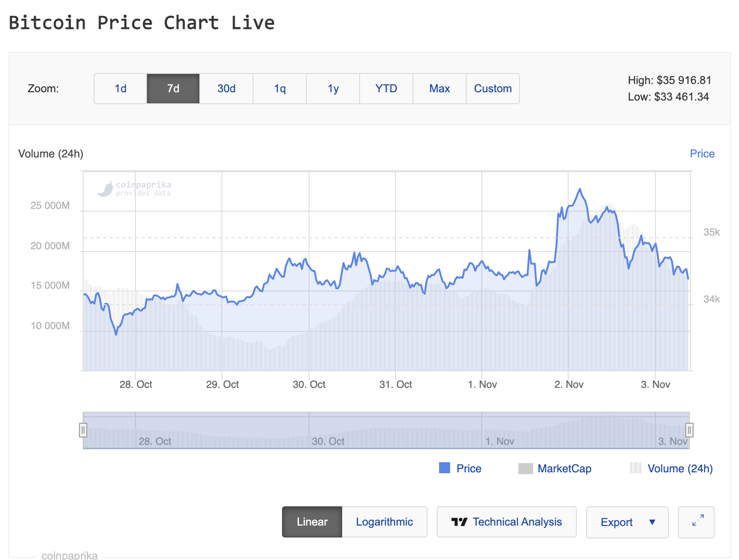Grab the left range navigator handle
Screen dimensions: 739x560
83,430
